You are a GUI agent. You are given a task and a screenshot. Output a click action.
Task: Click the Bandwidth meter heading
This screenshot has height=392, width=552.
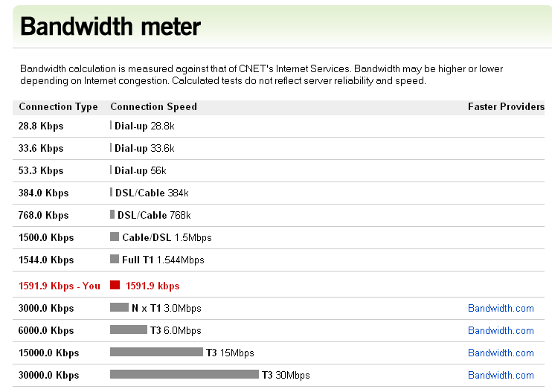pos(110,26)
